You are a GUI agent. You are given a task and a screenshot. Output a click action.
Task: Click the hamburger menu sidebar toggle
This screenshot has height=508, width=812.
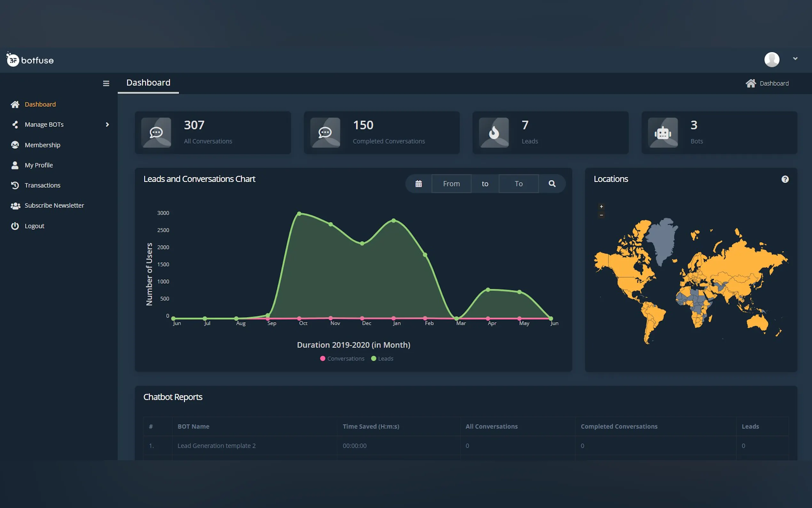tap(106, 83)
